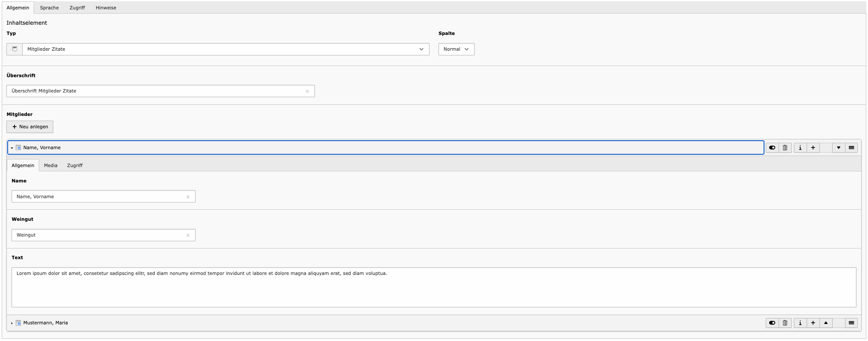Collapse the 'Name, Vorname' record
The image size is (868, 341).
point(42,148)
